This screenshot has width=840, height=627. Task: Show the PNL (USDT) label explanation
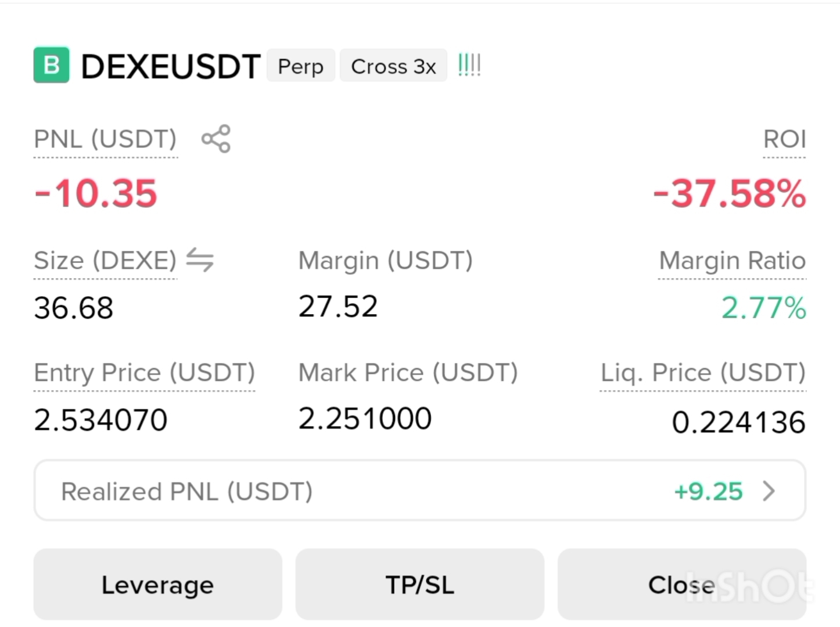pos(105,139)
